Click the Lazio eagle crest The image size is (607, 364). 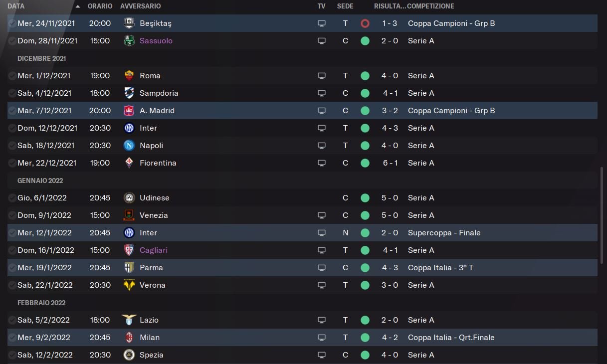(129, 320)
